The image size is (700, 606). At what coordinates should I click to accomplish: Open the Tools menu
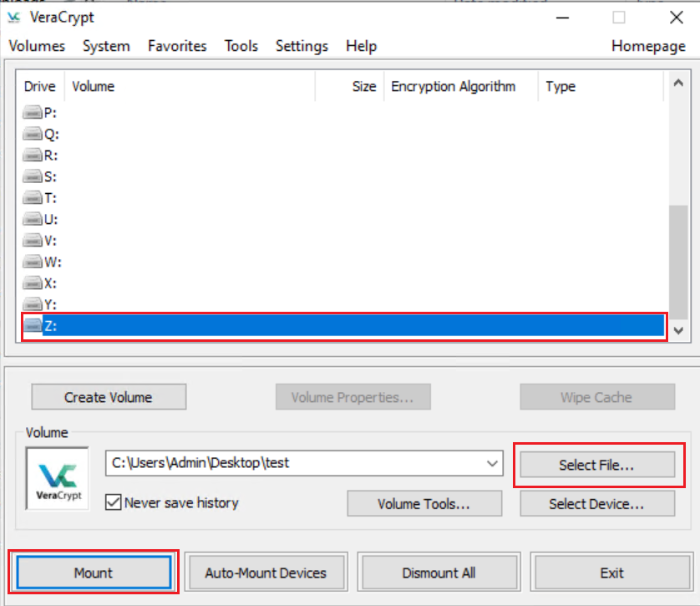(x=241, y=46)
